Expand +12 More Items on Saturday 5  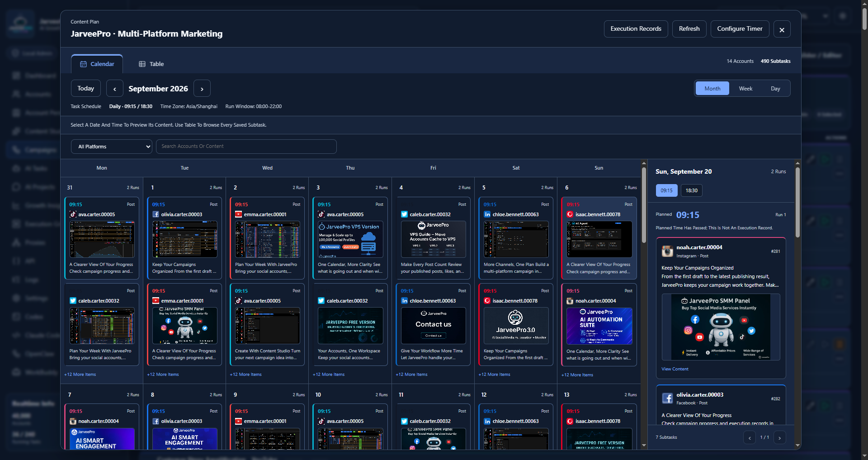click(x=494, y=375)
